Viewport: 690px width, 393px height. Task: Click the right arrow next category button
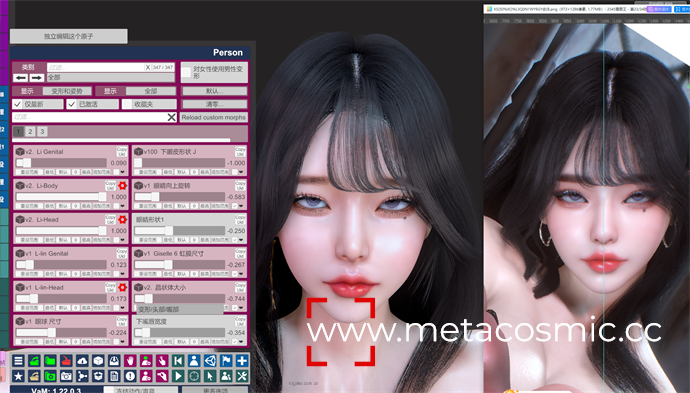(37, 78)
